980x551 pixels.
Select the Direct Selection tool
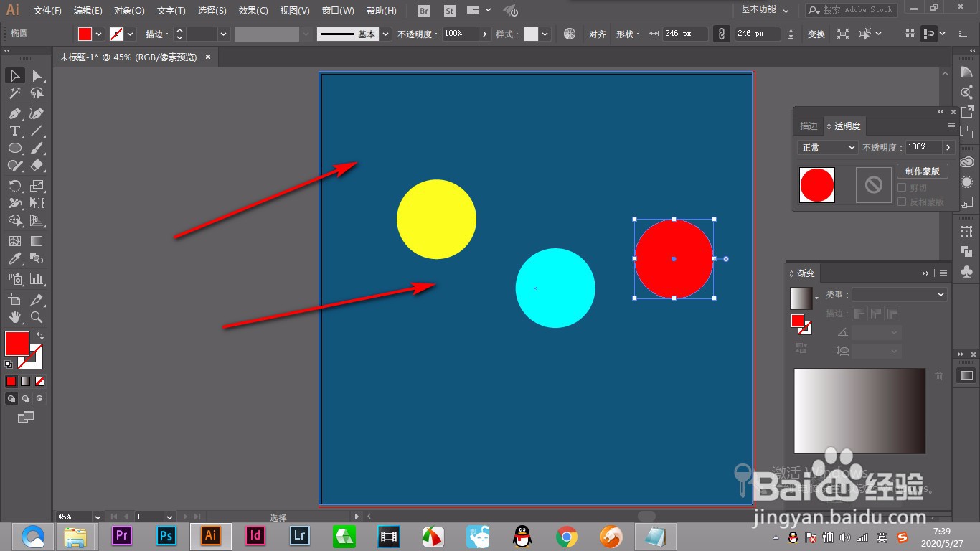coord(37,76)
